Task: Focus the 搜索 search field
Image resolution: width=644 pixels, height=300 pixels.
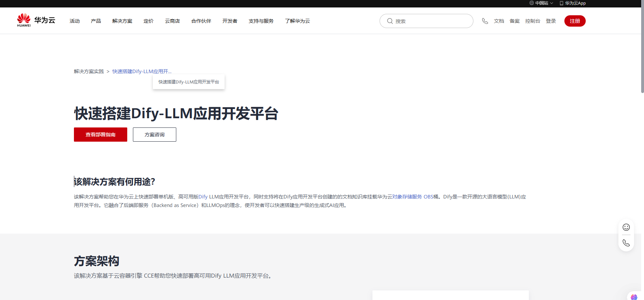Action: coord(426,21)
